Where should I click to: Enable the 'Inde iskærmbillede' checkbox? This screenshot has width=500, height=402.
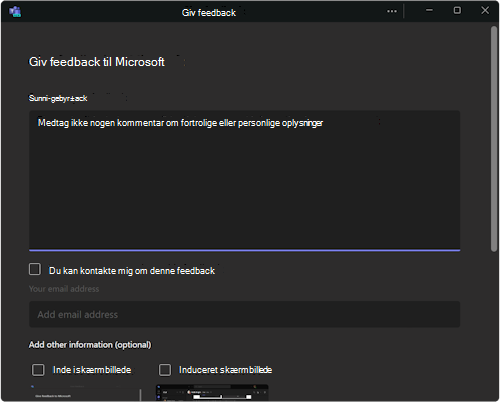click(38, 370)
